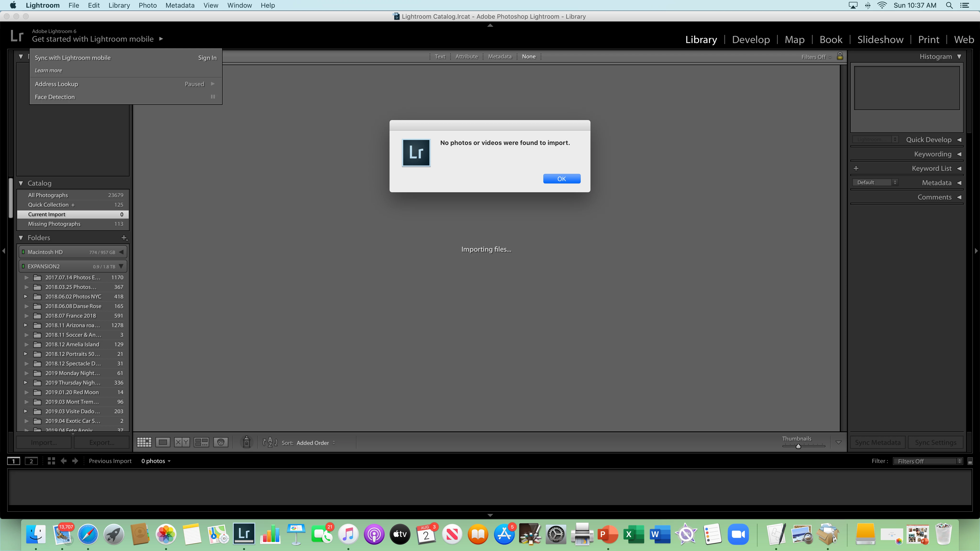Expand 2018.06.02 Photos NYC folder
The height and width of the screenshot is (551, 980).
pyautogui.click(x=26, y=297)
